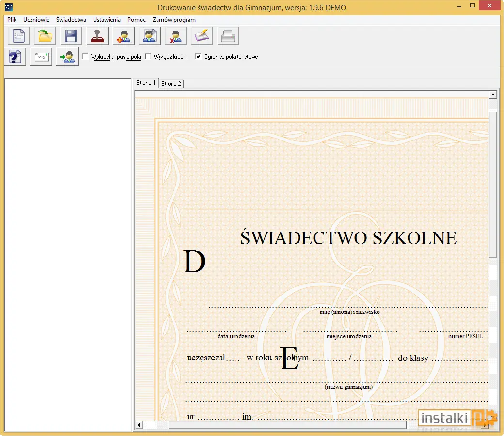
Task: Click the student data document icon
Action: 149,36
